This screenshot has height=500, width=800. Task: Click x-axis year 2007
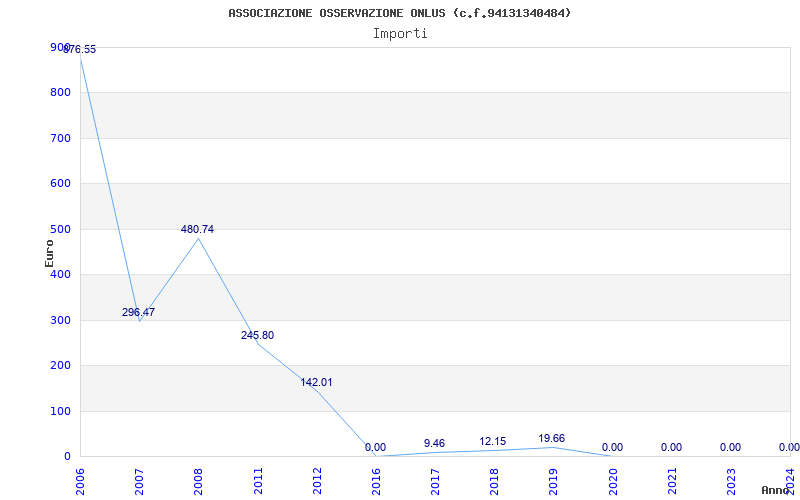coord(139,481)
